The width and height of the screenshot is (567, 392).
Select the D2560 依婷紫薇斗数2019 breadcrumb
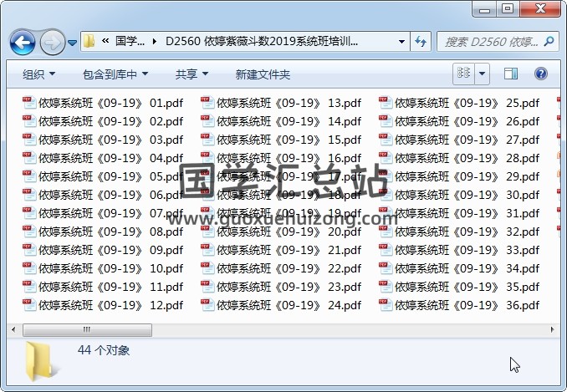262,41
